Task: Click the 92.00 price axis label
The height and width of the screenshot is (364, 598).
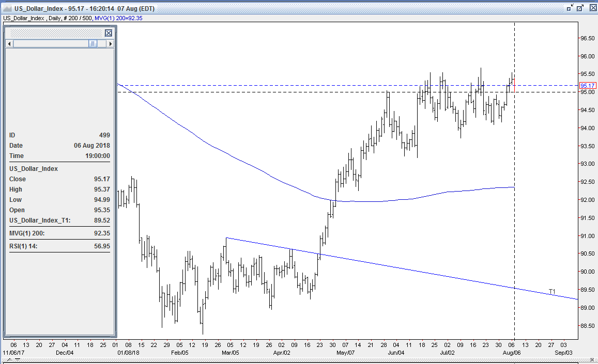Action: (587, 200)
